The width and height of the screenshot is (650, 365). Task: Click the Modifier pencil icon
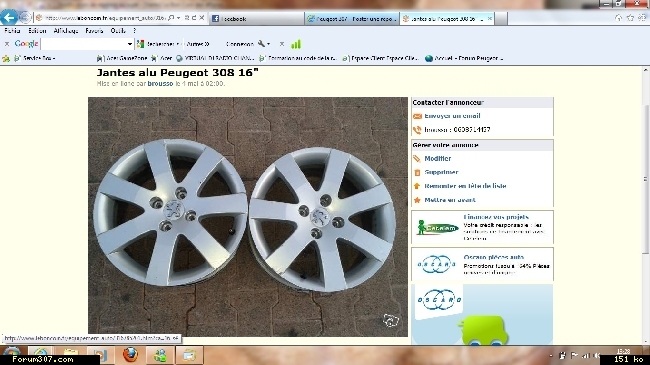tap(417, 159)
